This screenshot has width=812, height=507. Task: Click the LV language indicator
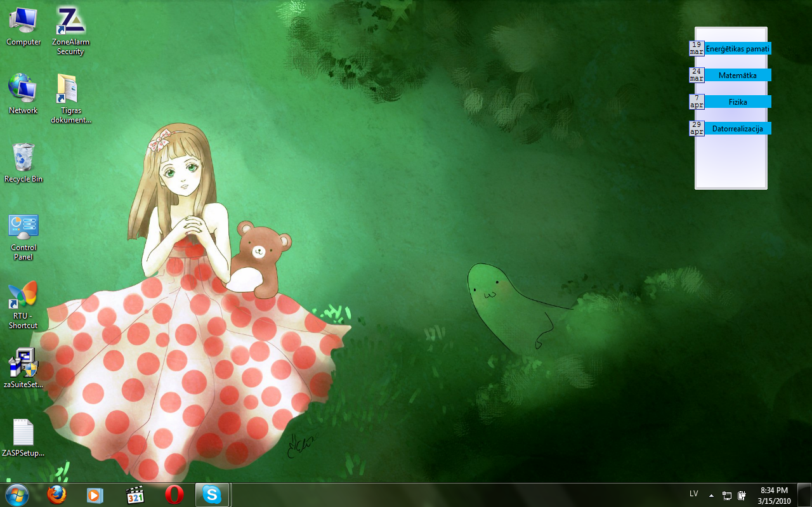tap(694, 494)
